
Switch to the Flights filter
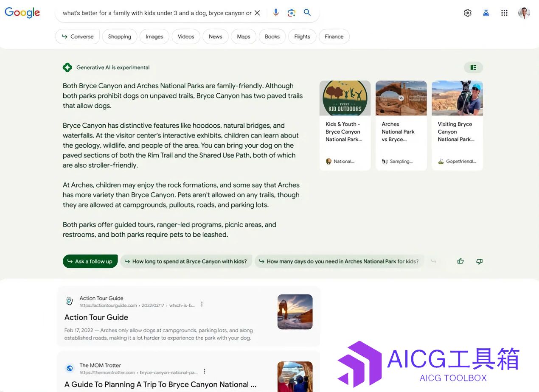[302, 36]
